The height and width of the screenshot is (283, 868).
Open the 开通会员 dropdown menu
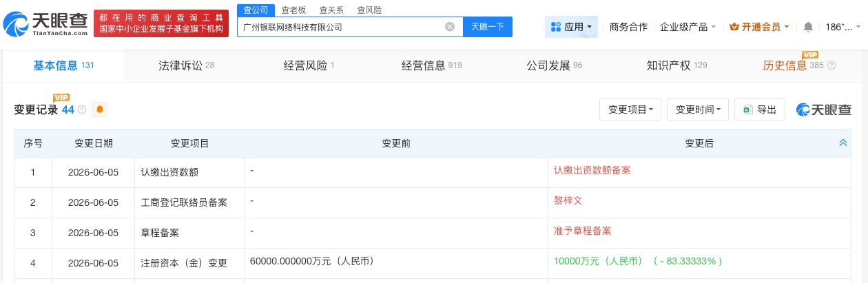(760, 27)
